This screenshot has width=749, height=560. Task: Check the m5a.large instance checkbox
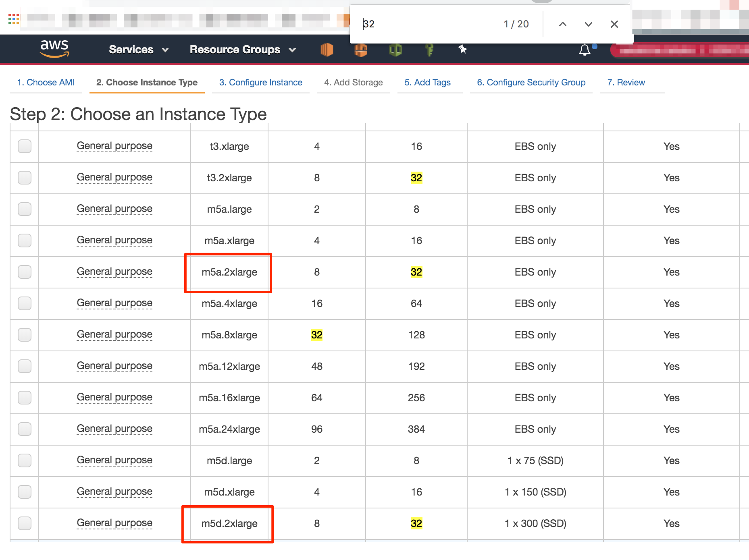pos(25,209)
